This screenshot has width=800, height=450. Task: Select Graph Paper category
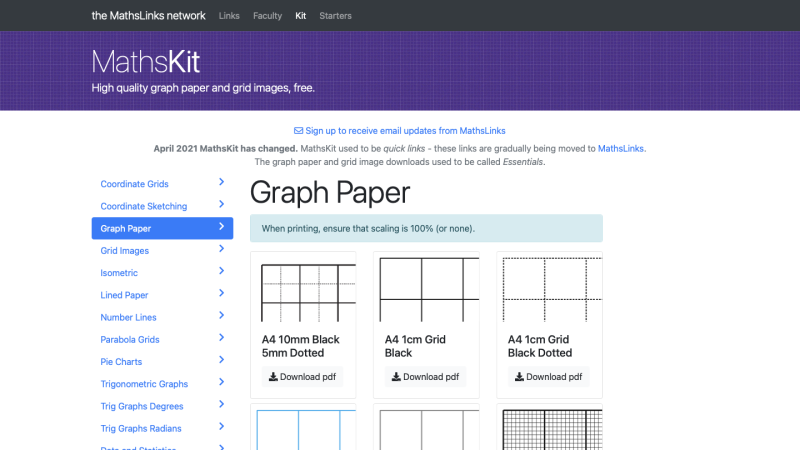pyautogui.click(x=162, y=228)
